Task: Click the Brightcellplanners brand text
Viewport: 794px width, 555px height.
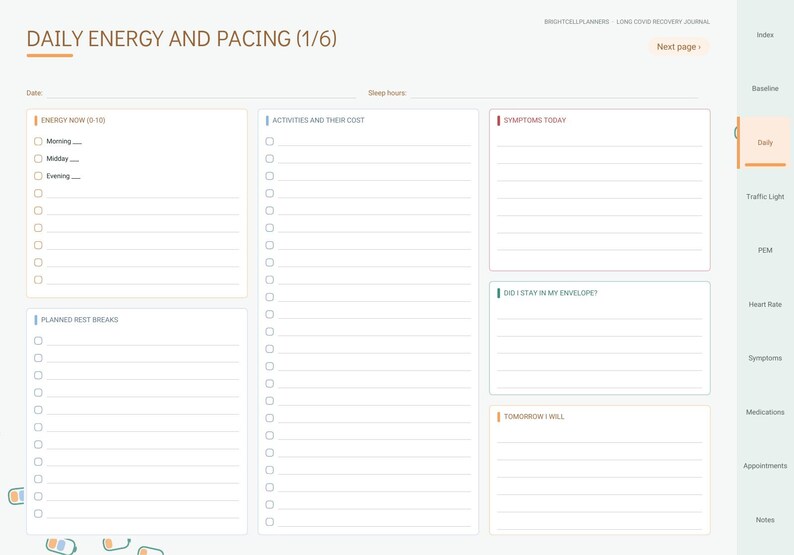Action: pyautogui.click(x=576, y=22)
